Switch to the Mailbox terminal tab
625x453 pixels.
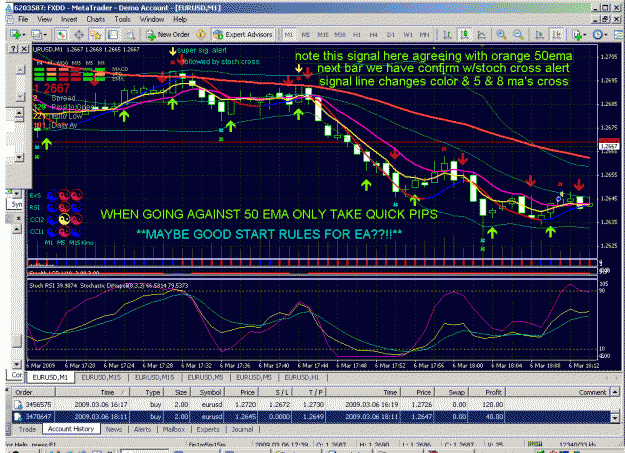pyautogui.click(x=174, y=429)
